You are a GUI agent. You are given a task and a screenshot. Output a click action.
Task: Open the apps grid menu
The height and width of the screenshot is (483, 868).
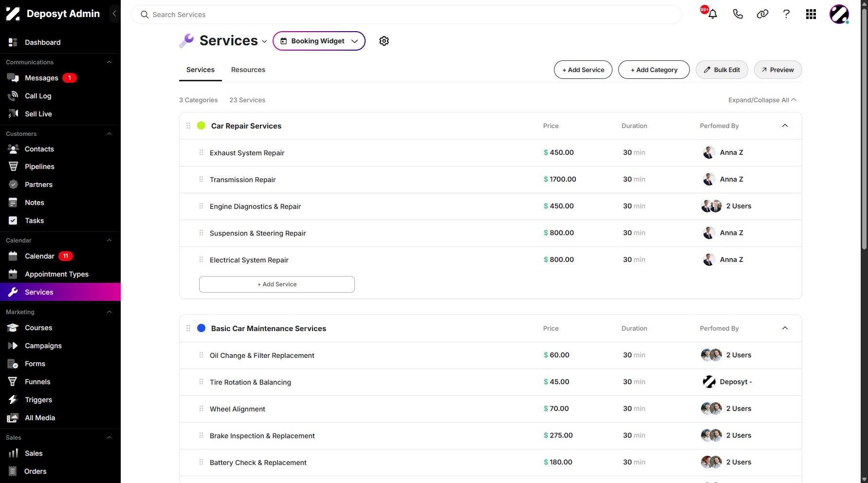(811, 14)
